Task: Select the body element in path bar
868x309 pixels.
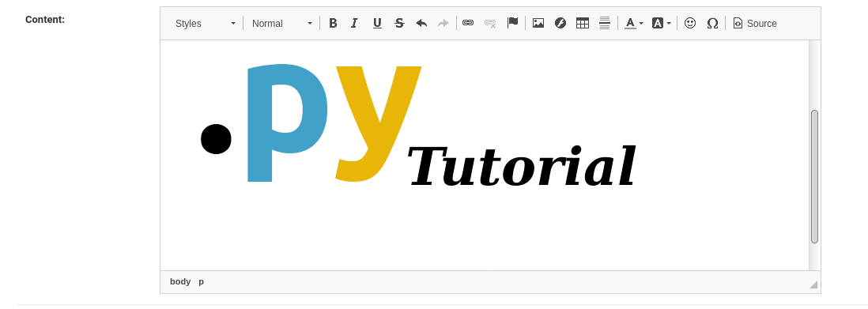Action: click(180, 281)
